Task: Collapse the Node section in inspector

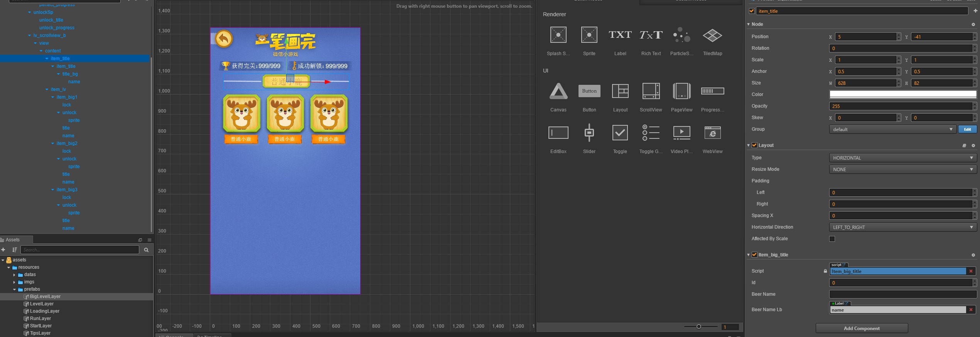Action: tap(749, 24)
